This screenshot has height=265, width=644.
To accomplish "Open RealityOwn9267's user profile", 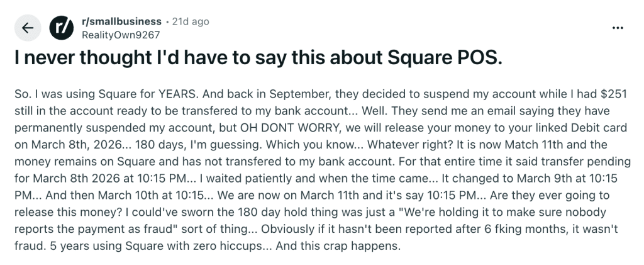I will coord(121,35).
